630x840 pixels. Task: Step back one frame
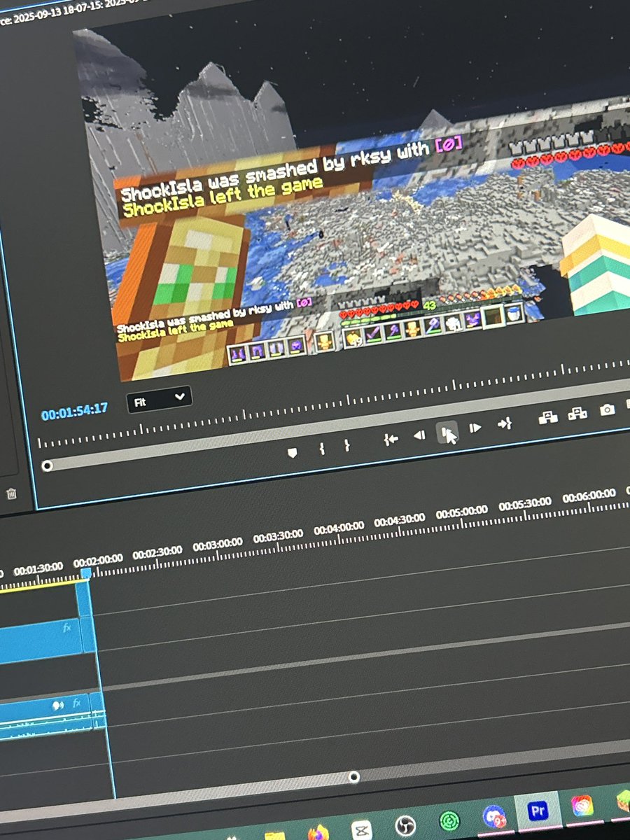point(419,435)
